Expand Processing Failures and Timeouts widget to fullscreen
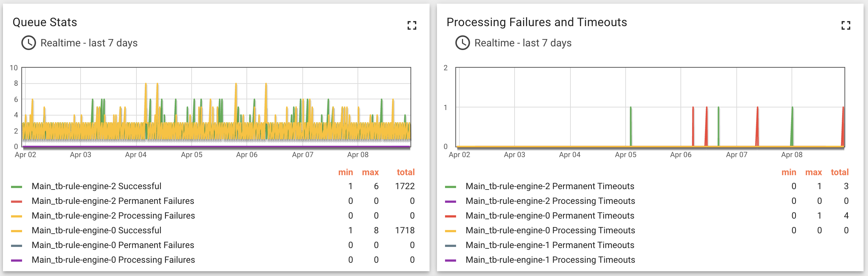The height and width of the screenshot is (276, 868). (846, 25)
